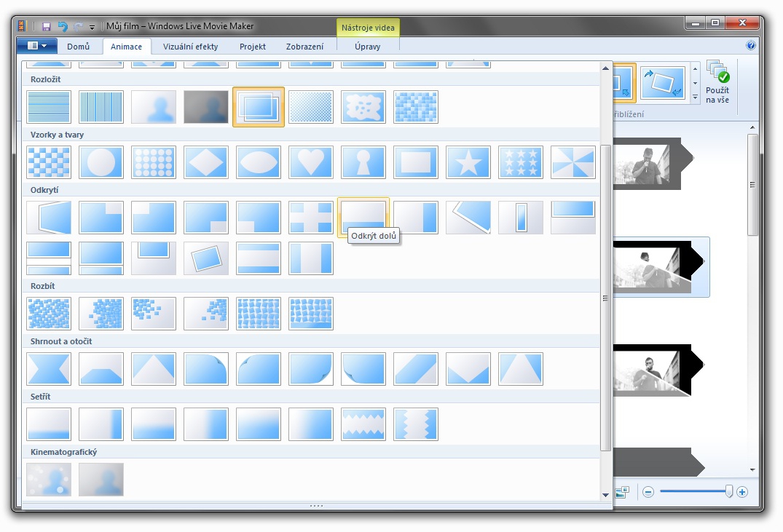Screen dimensions: 783x532
Task: Pick the plain rectangle shape transition
Action: coord(415,162)
